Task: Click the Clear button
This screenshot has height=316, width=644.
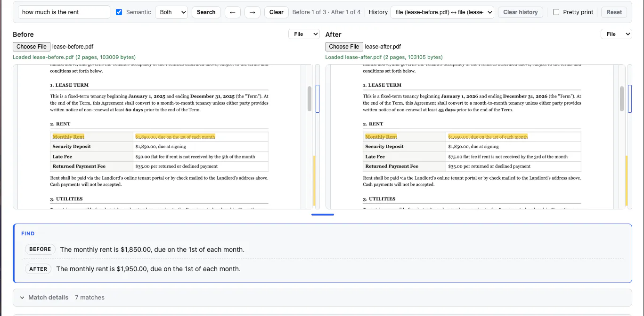Action: (276, 12)
